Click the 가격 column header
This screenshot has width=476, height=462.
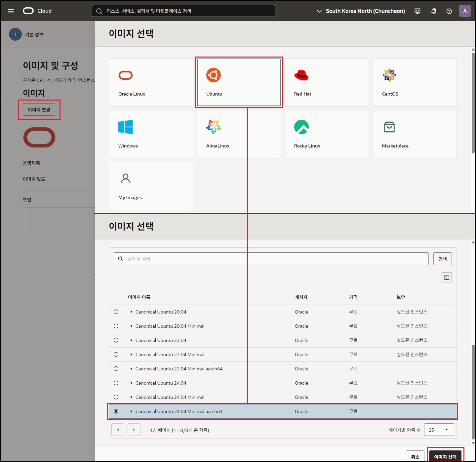tap(353, 297)
